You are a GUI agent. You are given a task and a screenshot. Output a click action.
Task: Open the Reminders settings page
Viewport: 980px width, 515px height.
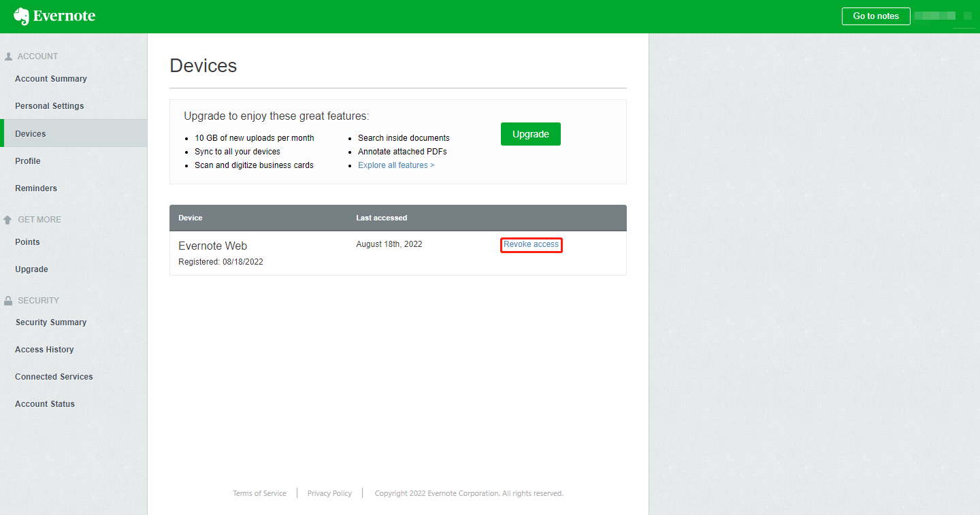(36, 188)
